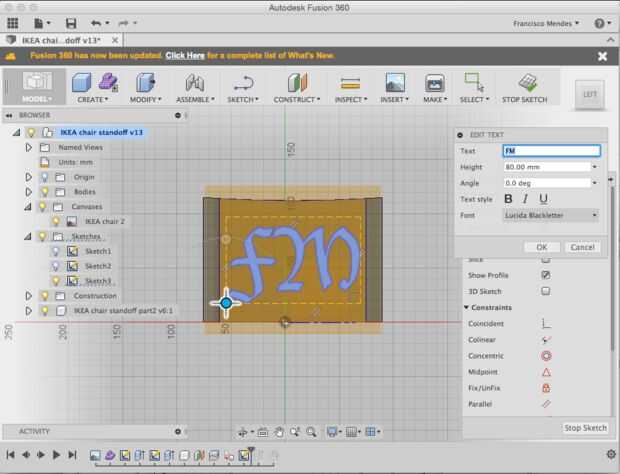Click the Orbit navigation tool
This screenshot has height=474, width=620.
click(x=242, y=432)
